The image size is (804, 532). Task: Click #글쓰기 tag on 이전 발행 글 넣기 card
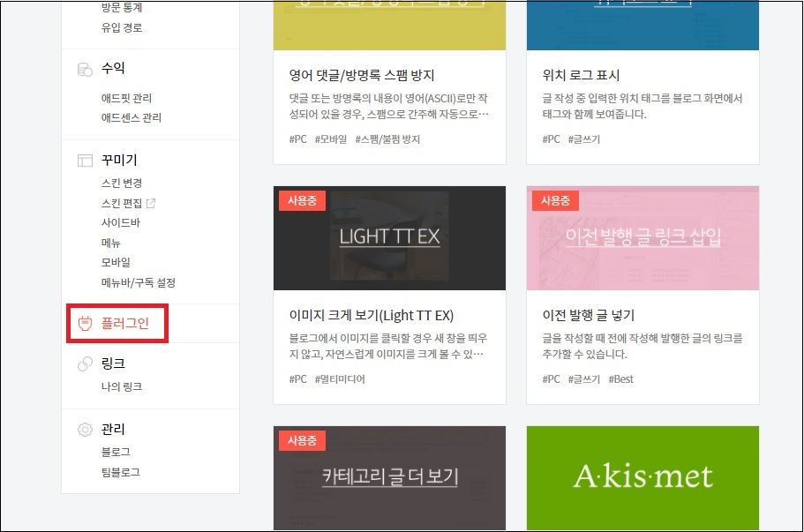click(x=584, y=379)
